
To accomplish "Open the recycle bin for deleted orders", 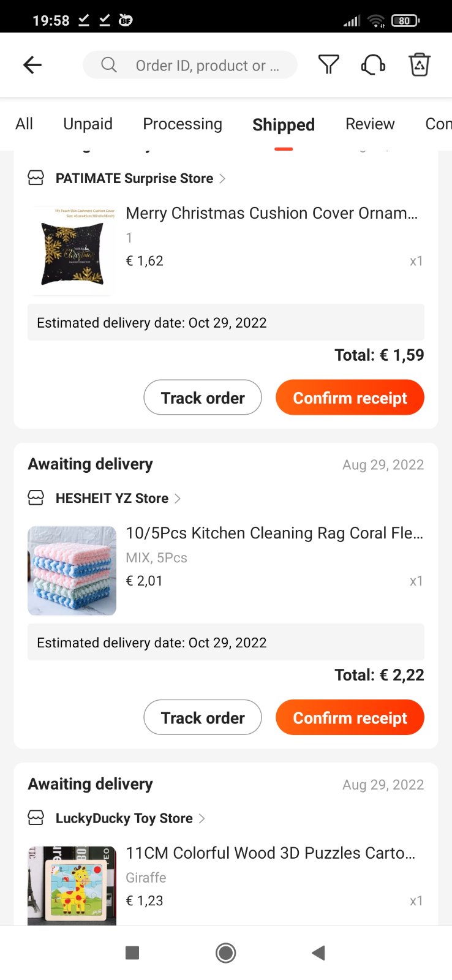I will click(x=420, y=64).
